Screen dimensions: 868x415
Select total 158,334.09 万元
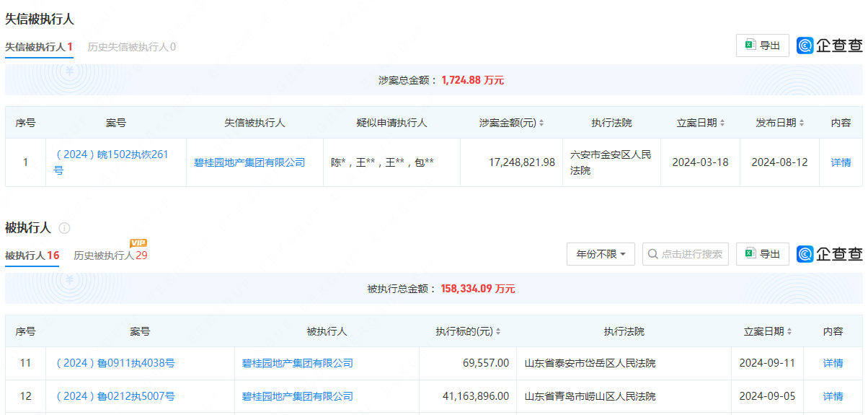(478, 289)
